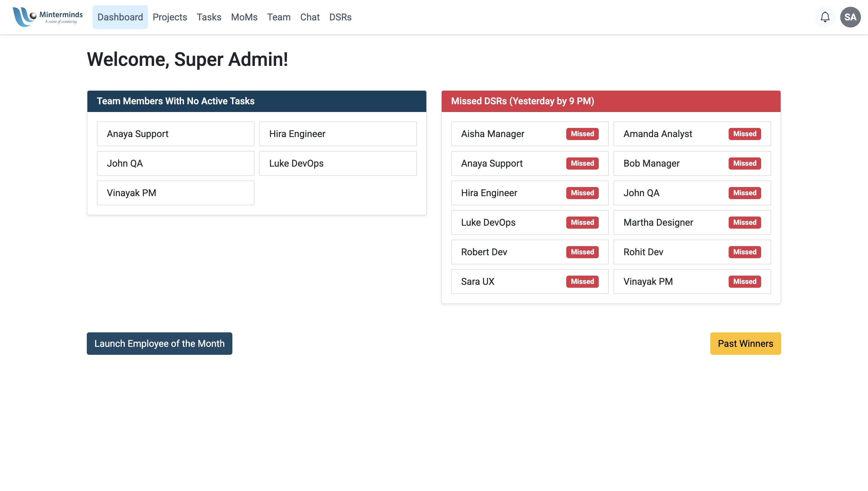
Task: Select Hira Engineer in the no-active-tasks list
Action: point(337,134)
